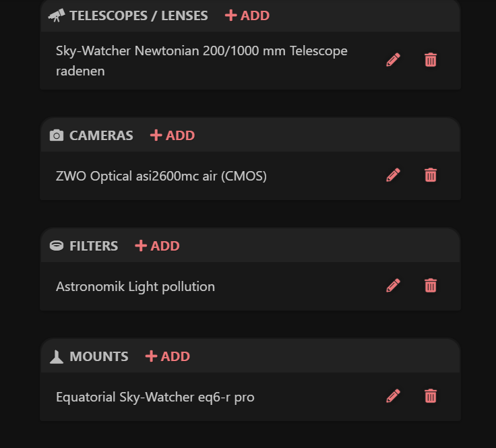Delete the ZWO asi2600mc camera entry
This screenshot has width=496, height=448.
coord(431,175)
